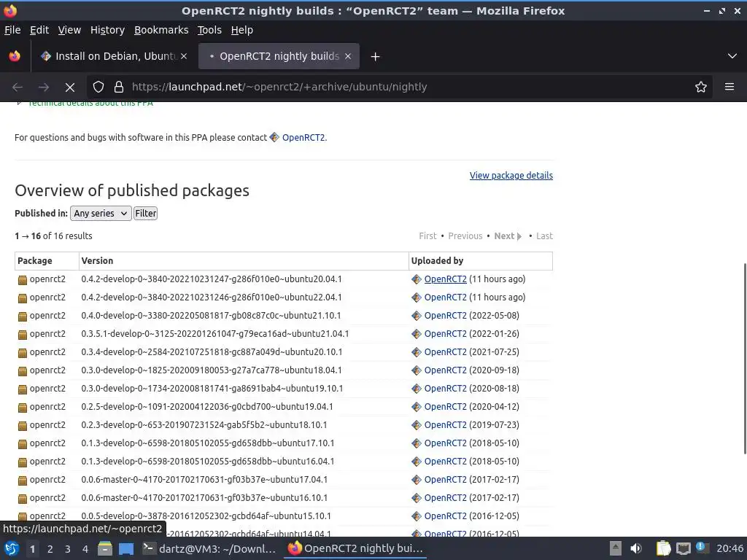This screenshot has width=747, height=560.
Task: Close the OpenRCT2 nightly builds tab
Action: [x=348, y=56]
